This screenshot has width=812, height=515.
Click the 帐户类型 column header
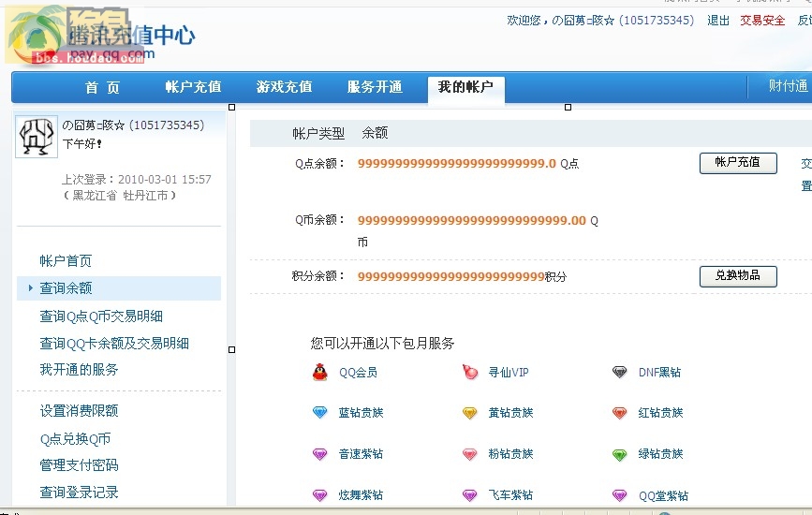tap(318, 134)
